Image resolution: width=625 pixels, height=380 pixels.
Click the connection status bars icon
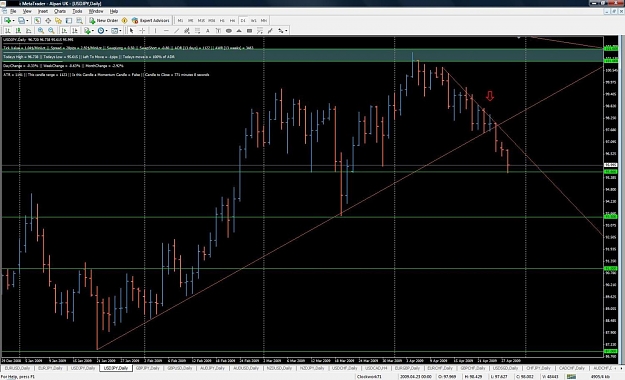click(x=571, y=376)
